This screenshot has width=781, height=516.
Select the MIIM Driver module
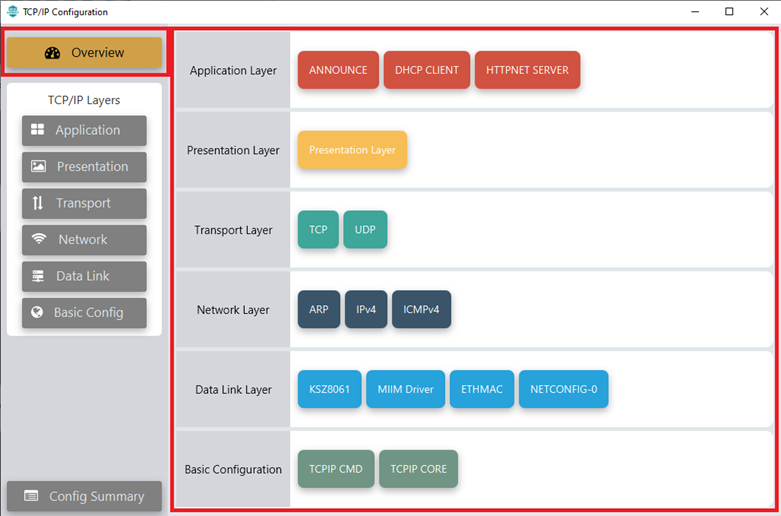coord(405,389)
